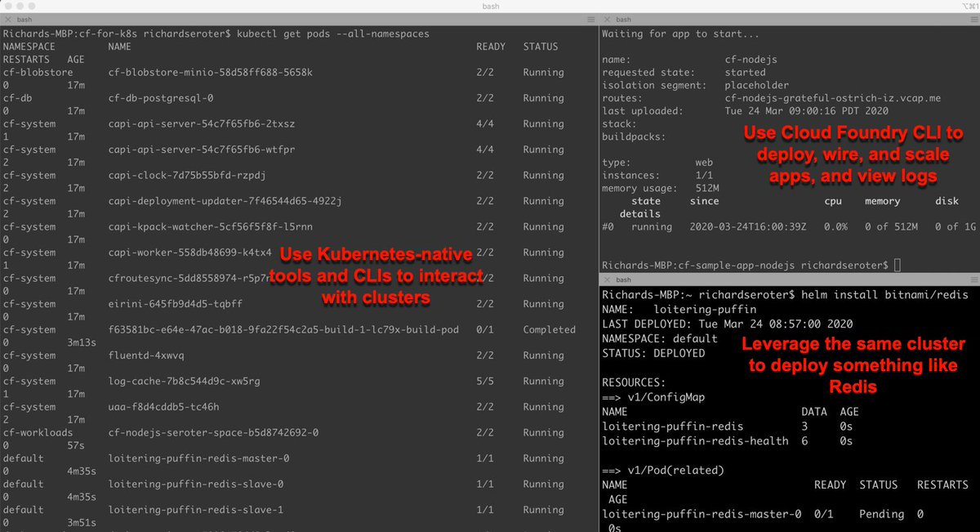Viewport: 980px width, 532px height.
Task: Select pod loitering-puffin-redis-slave-1
Action: click(195, 510)
